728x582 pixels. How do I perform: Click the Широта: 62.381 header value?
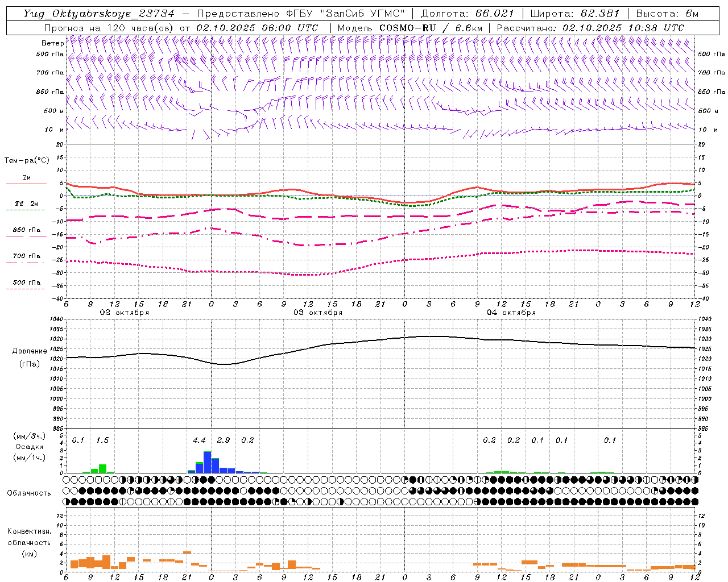tap(574, 14)
